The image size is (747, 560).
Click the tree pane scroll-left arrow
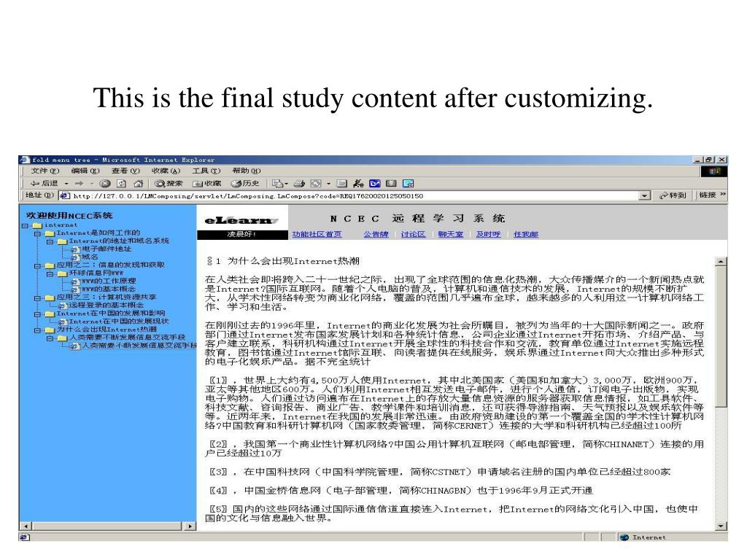(x=26, y=526)
